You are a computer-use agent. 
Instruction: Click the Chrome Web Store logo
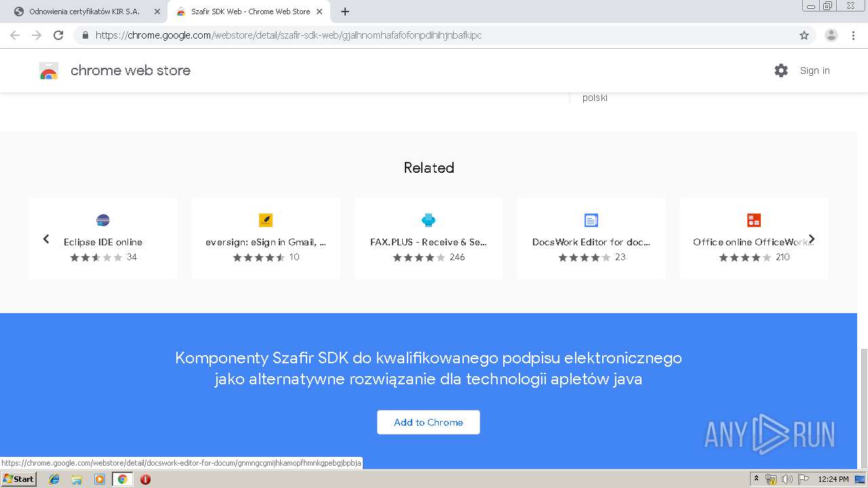pyautogui.click(x=49, y=70)
